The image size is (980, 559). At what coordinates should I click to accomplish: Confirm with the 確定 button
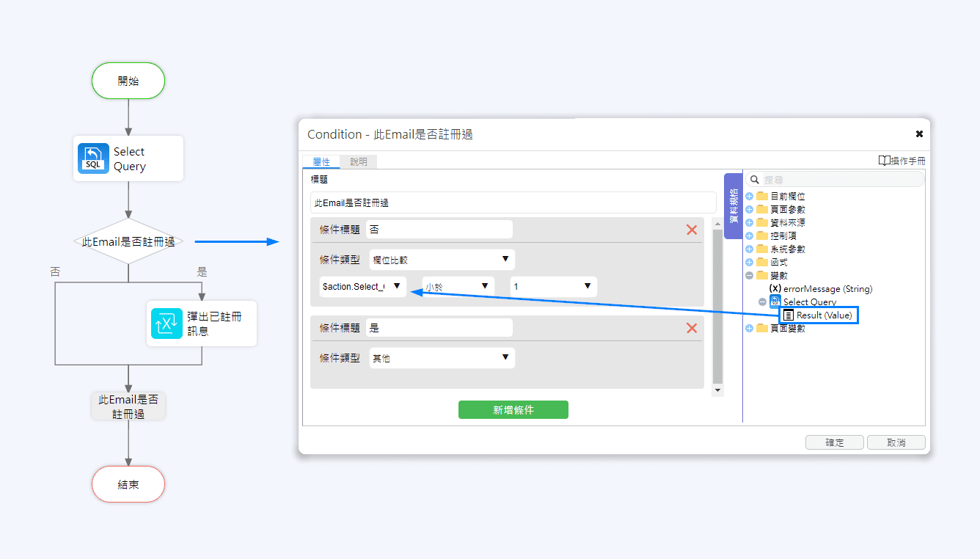click(x=835, y=442)
